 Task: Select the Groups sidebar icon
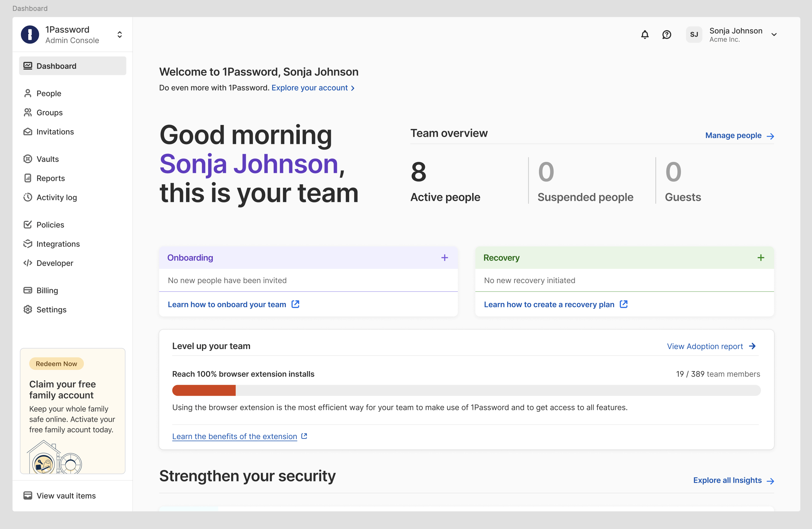point(28,112)
